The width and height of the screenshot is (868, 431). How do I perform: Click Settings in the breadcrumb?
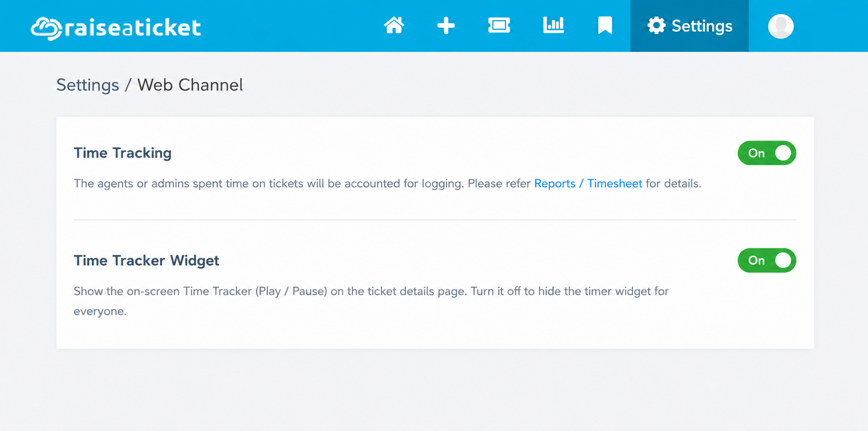(x=88, y=85)
